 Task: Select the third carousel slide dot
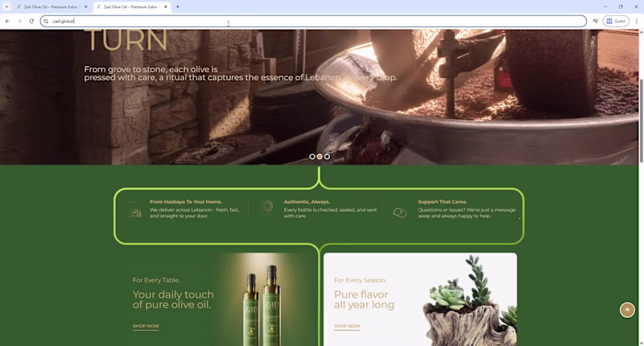[x=327, y=156]
